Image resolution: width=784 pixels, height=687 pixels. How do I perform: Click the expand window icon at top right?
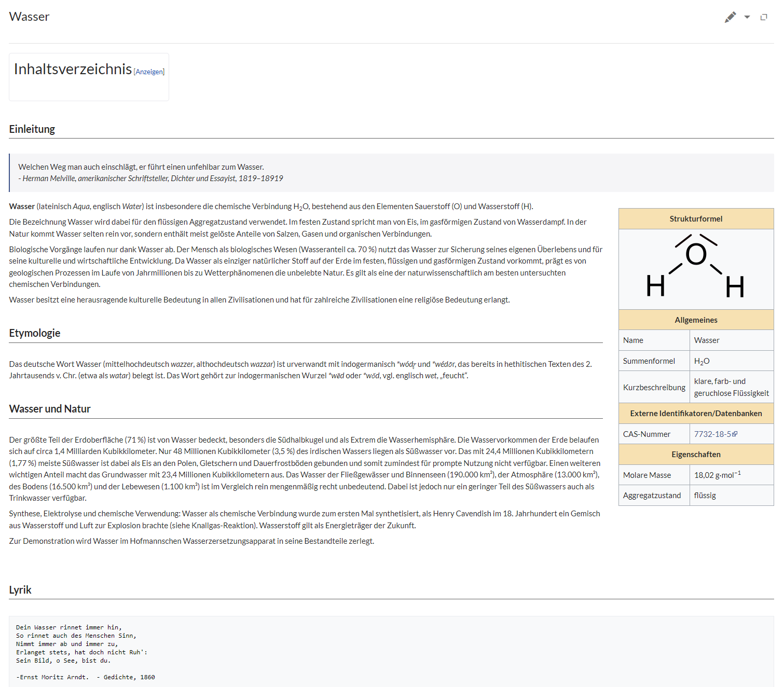tap(764, 17)
